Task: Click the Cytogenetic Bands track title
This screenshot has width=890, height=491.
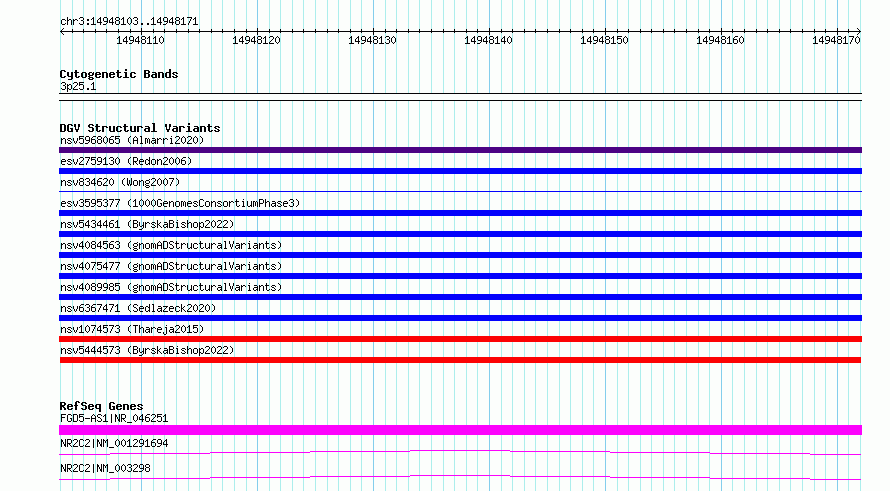Action: 119,74
